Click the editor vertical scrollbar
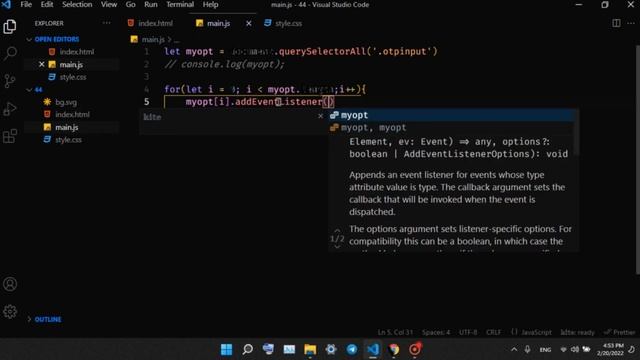 pyautogui.click(x=638, y=159)
